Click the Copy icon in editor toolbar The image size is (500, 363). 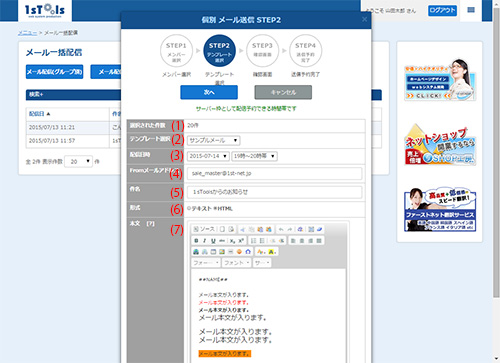pyautogui.click(x=251, y=229)
